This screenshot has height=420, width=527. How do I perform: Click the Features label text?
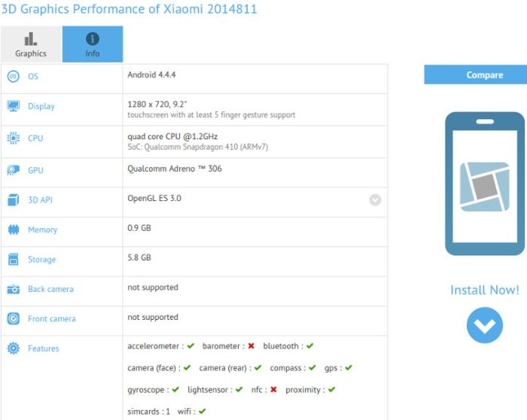44,348
